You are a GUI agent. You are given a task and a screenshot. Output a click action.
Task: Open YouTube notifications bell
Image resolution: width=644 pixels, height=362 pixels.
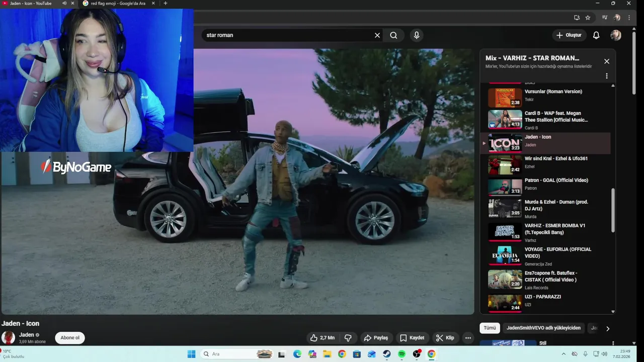tap(596, 35)
